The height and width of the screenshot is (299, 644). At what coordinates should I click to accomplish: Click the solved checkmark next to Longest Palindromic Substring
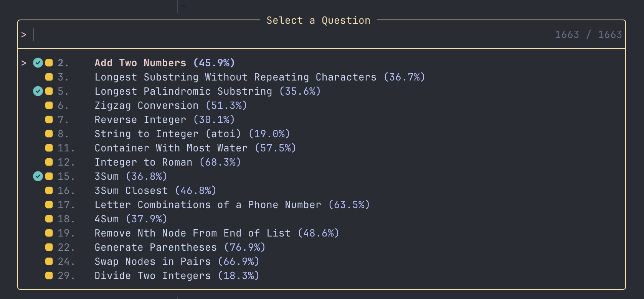38,91
